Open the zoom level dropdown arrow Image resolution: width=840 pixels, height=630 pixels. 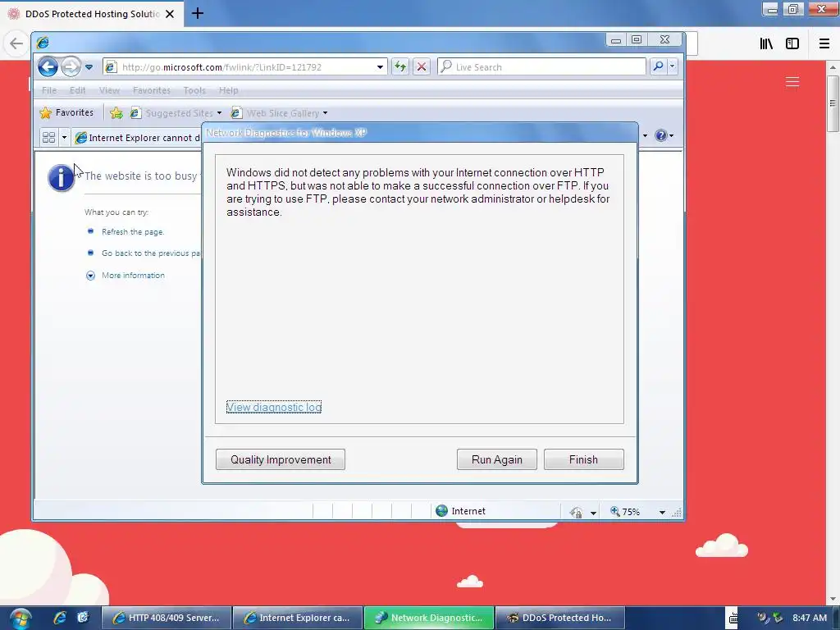point(662,513)
